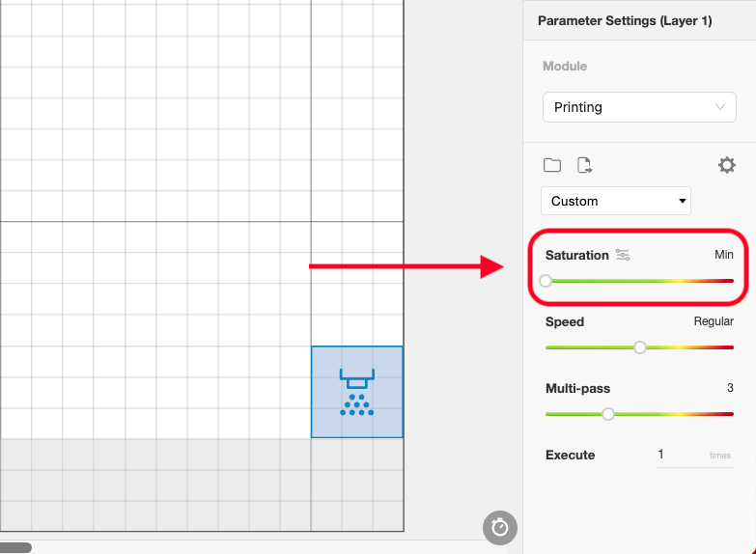756x554 pixels.
Task: Click the Multi-pass value 3 label
Action: click(x=730, y=388)
